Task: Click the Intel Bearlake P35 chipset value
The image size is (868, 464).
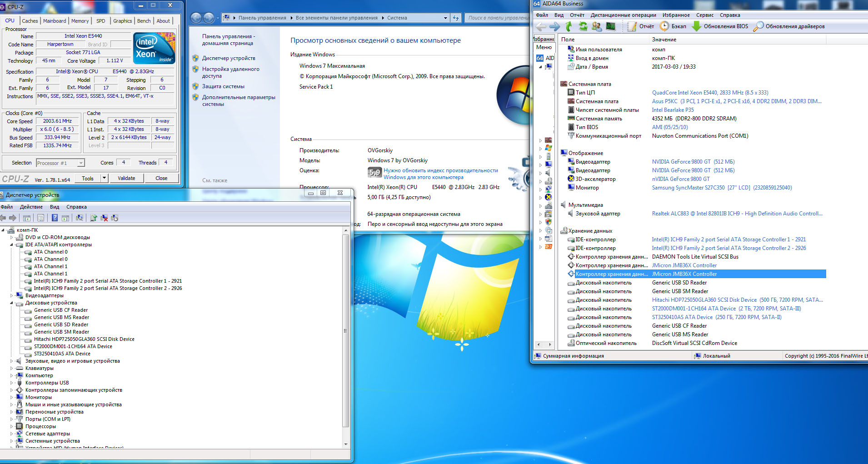Action: 673,110
